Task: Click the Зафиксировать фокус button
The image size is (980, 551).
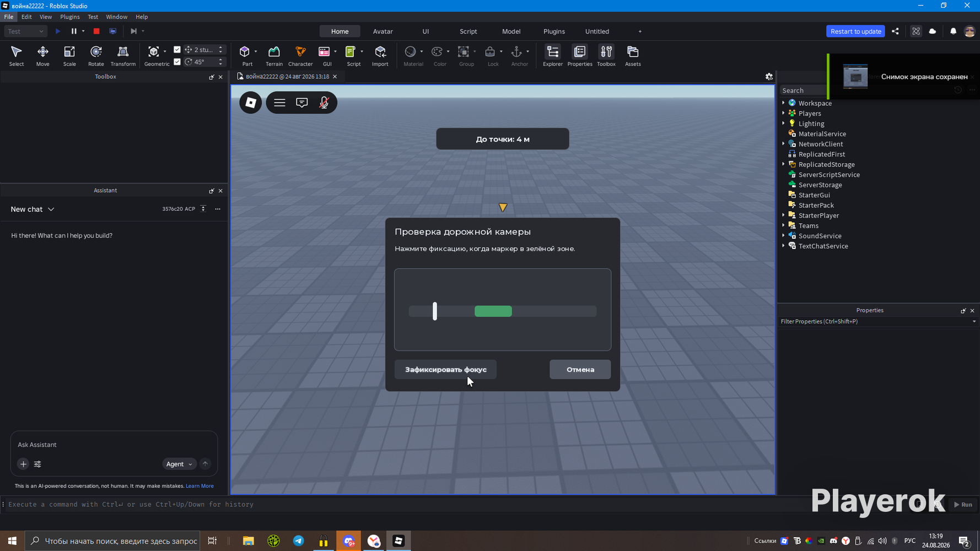Action: [x=445, y=370]
